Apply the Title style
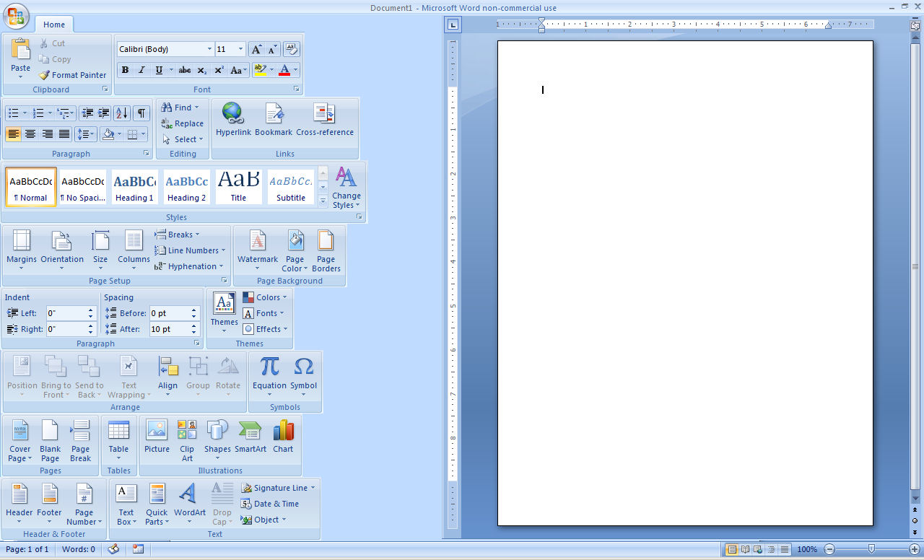 (238, 187)
